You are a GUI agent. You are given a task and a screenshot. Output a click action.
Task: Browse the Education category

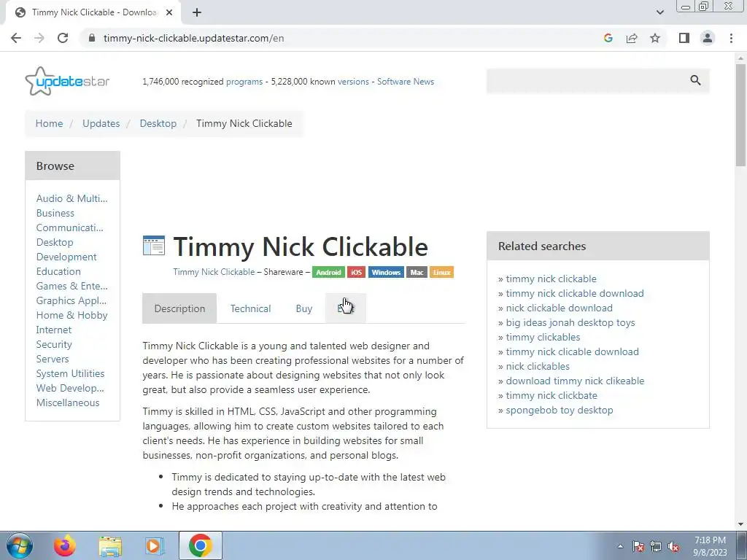pyautogui.click(x=58, y=271)
